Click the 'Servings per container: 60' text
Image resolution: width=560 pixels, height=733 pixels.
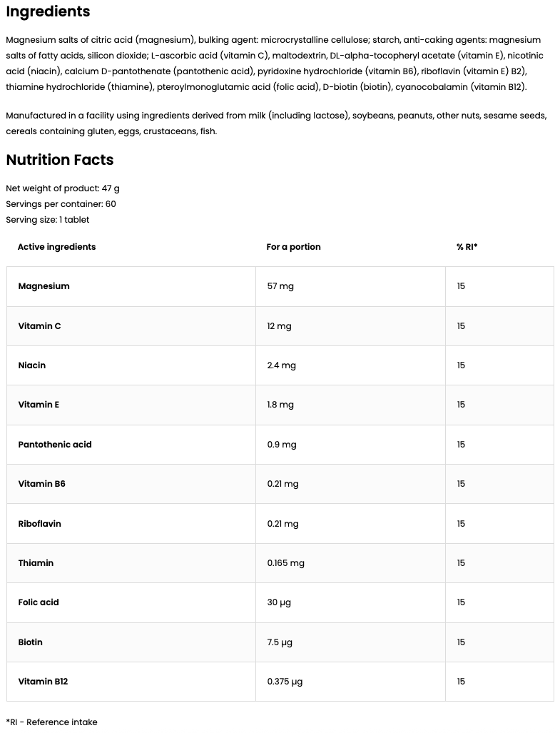pyautogui.click(x=61, y=204)
